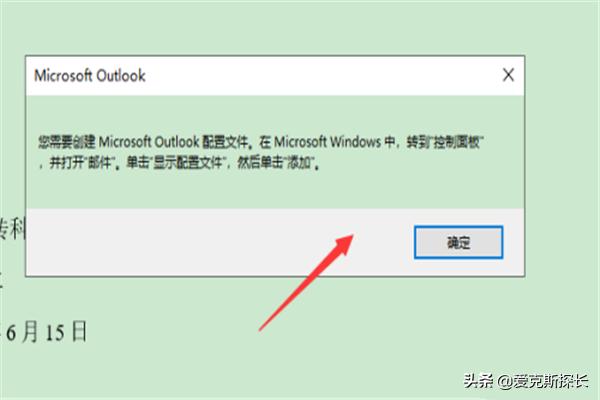This screenshot has width=600, height=400.
Task: Click the empty green dialog body below the message
Action: coord(275,189)
